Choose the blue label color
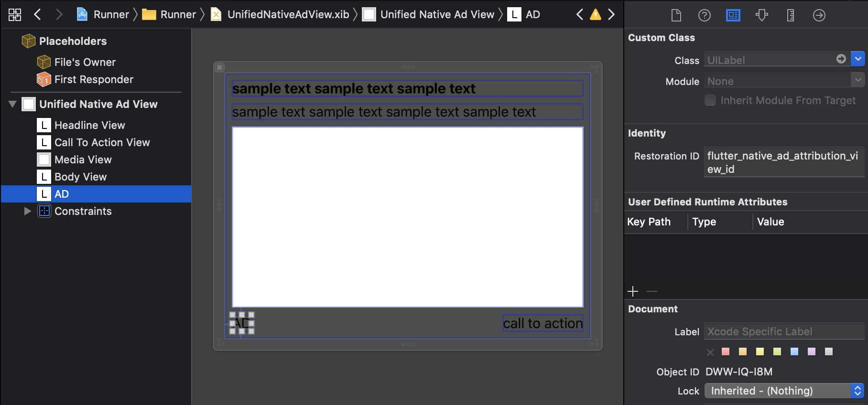868x405 pixels. point(794,352)
